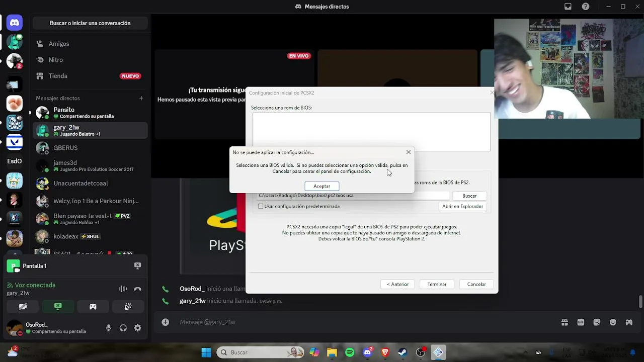Open File Explorer from the taskbar

(x=332, y=352)
